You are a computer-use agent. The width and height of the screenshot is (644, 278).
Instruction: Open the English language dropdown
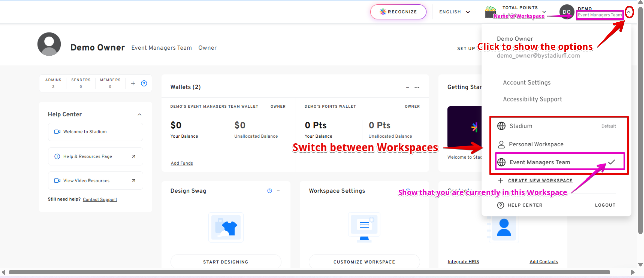click(x=454, y=12)
